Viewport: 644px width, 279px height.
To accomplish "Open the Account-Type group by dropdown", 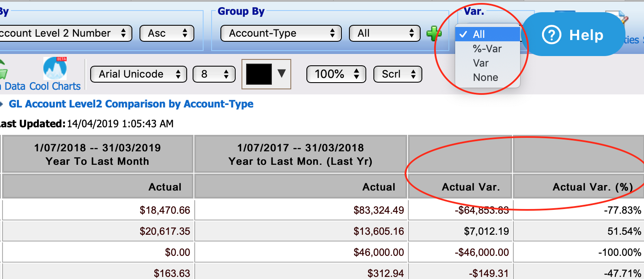I will (281, 33).
